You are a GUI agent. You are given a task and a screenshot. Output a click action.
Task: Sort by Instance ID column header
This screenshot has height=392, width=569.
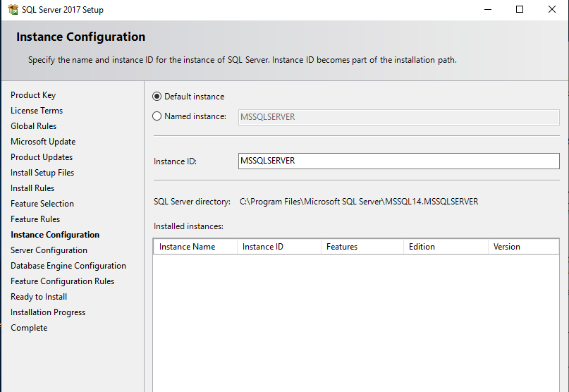tap(279, 247)
